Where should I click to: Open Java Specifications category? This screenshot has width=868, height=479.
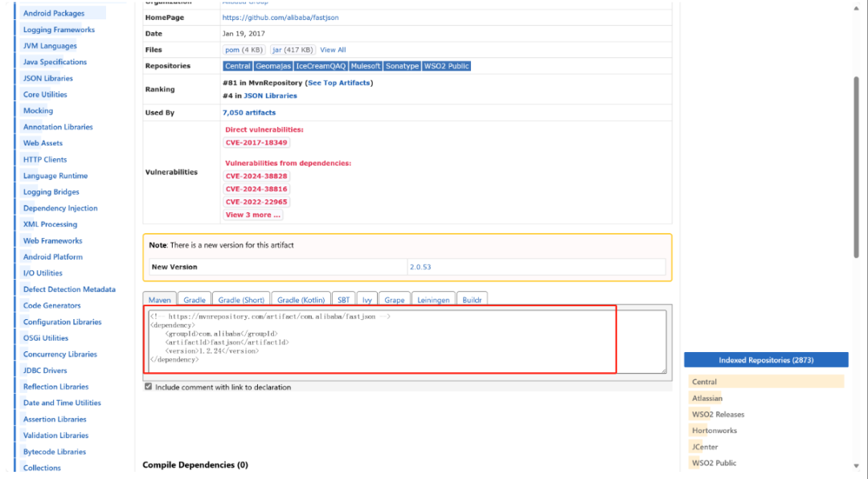point(55,62)
